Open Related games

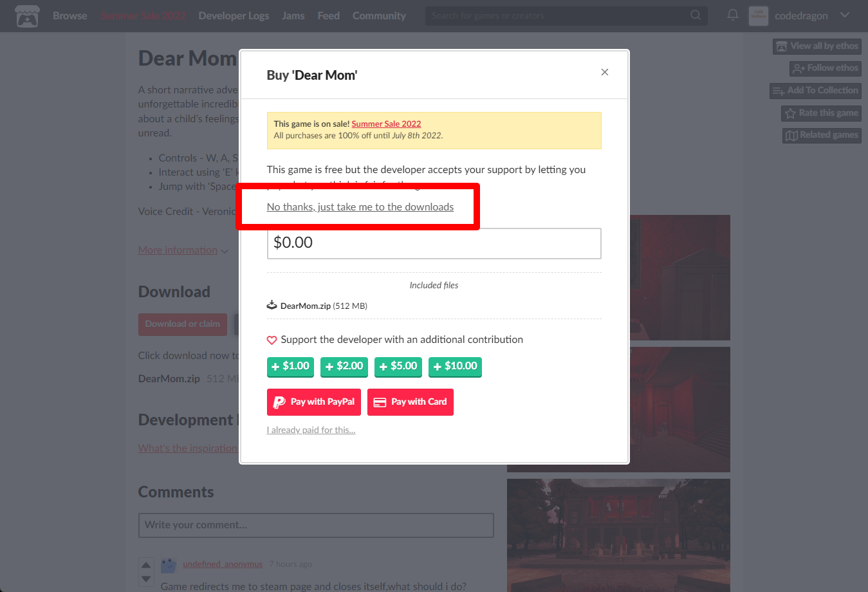(822, 135)
